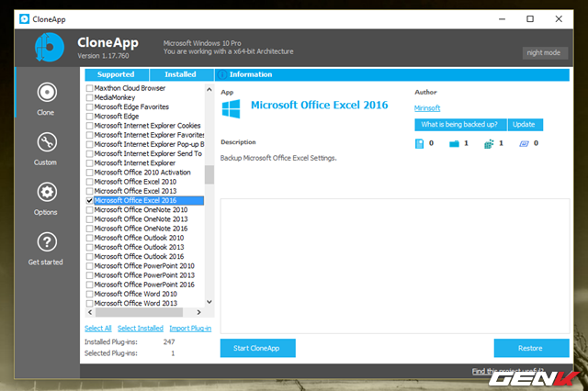Select Microsoft Internet Explorer Cookies entry

[x=147, y=126]
